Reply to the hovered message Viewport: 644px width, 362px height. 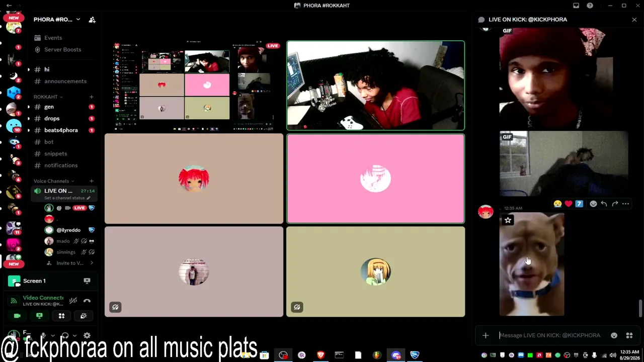pyautogui.click(x=604, y=204)
